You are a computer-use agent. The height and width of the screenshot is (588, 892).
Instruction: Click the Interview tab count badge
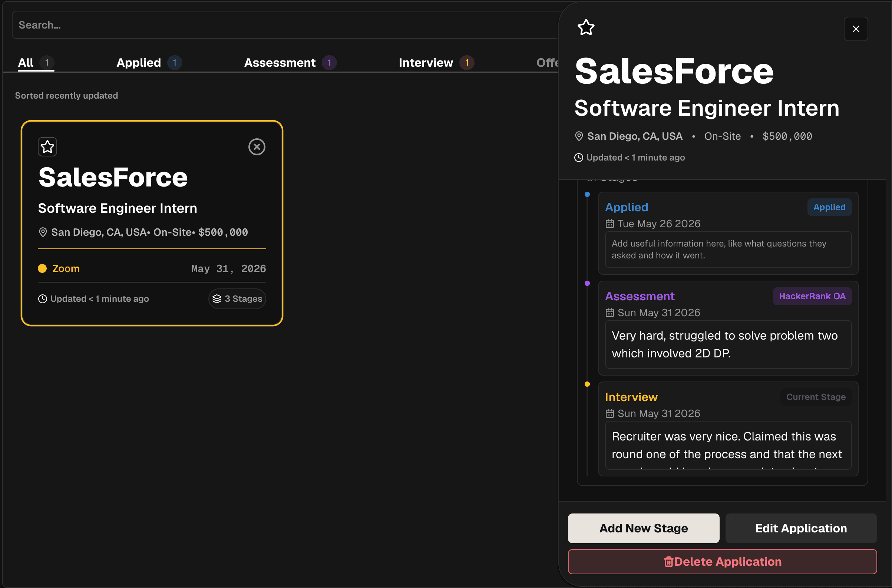click(467, 63)
